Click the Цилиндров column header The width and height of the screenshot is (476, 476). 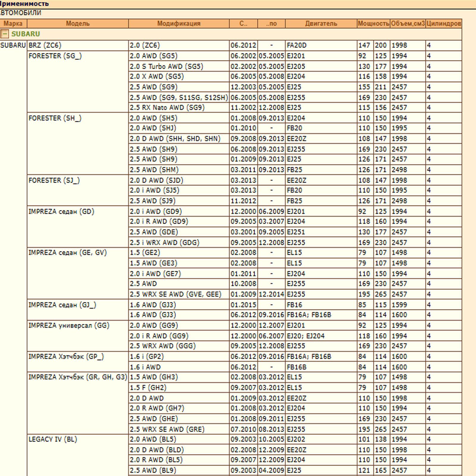coord(444,24)
